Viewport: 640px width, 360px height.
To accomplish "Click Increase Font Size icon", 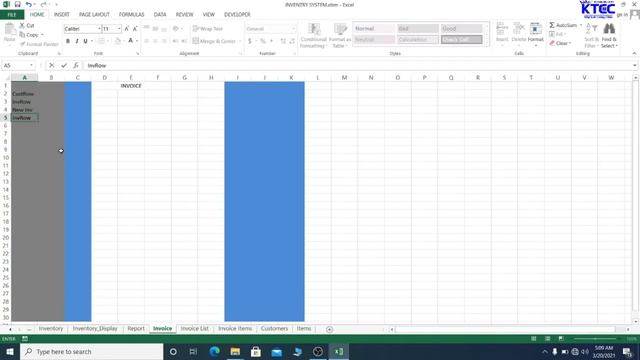I will point(127,29).
